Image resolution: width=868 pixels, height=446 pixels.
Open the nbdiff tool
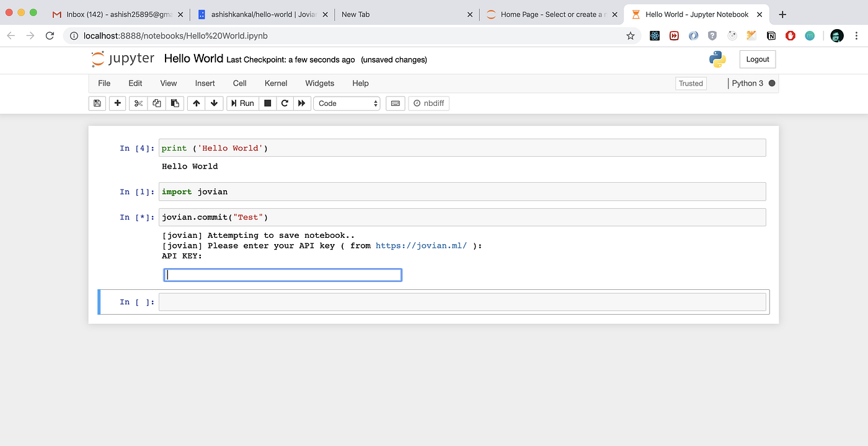coord(428,103)
